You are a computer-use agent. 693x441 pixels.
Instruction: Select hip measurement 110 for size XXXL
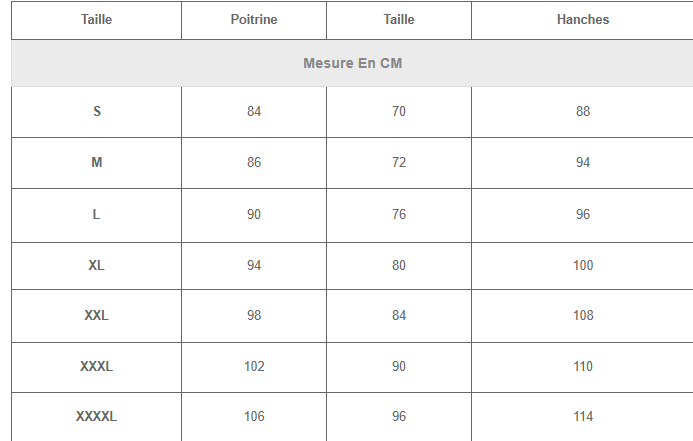click(583, 367)
